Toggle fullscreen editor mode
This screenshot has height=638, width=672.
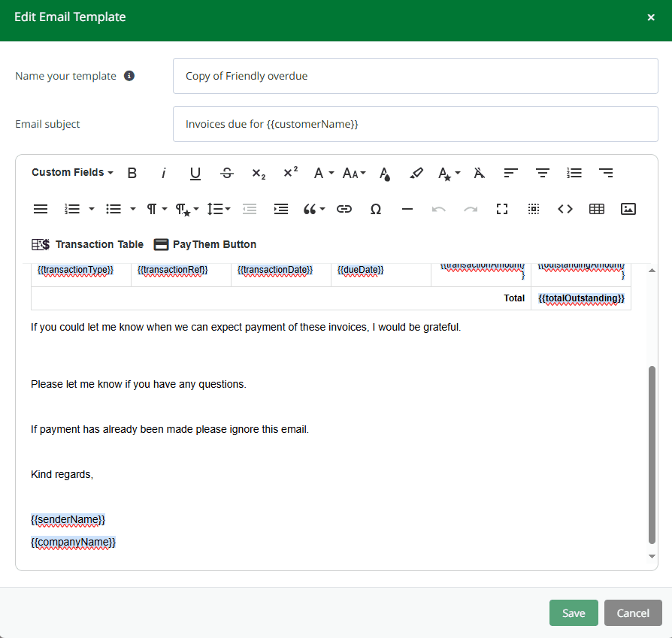click(x=502, y=209)
